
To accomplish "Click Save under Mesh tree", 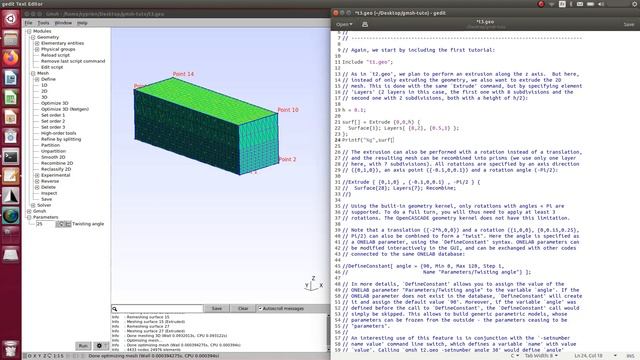I will click(46, 199).
